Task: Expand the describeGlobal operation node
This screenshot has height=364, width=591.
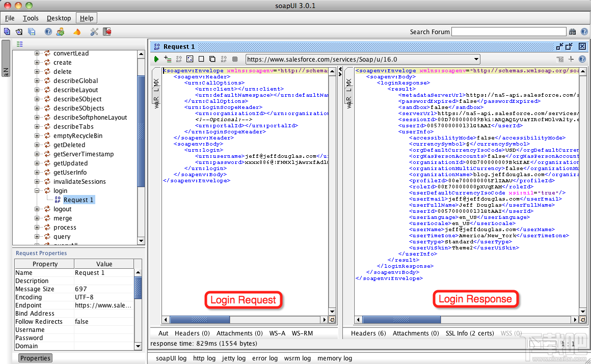Action: point(37,80)
